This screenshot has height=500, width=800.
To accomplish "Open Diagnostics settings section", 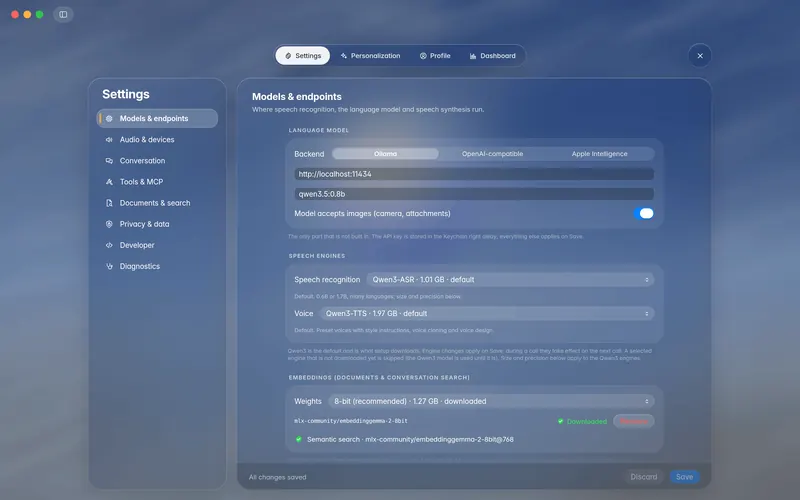I will pyautogui.click(x=157, y=266).
